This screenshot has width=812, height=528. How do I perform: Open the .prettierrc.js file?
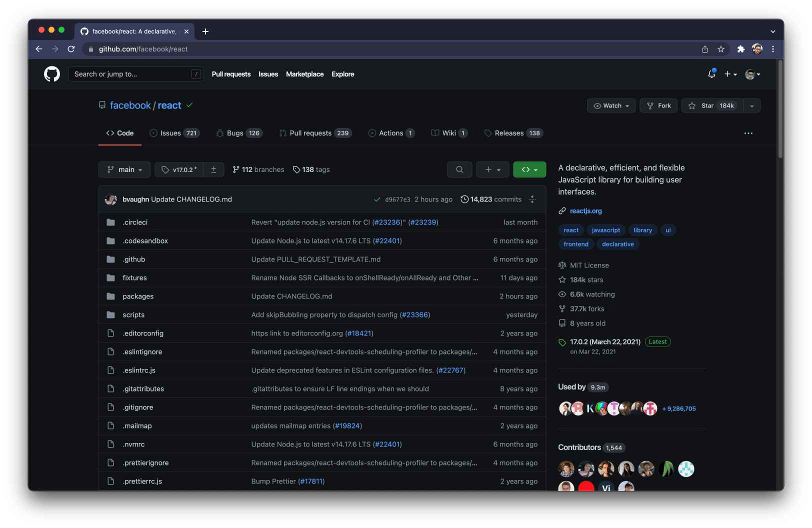(x=142, y=481)
